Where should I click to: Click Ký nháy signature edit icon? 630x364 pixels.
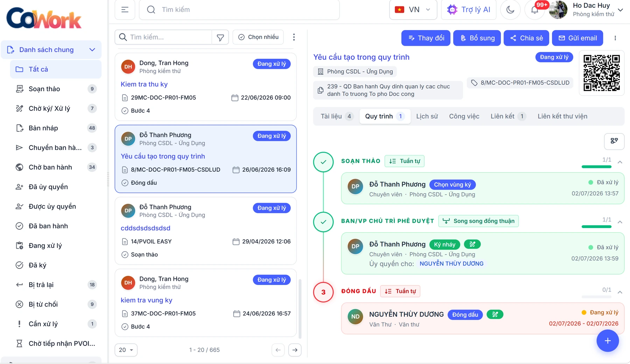[472, 244]
